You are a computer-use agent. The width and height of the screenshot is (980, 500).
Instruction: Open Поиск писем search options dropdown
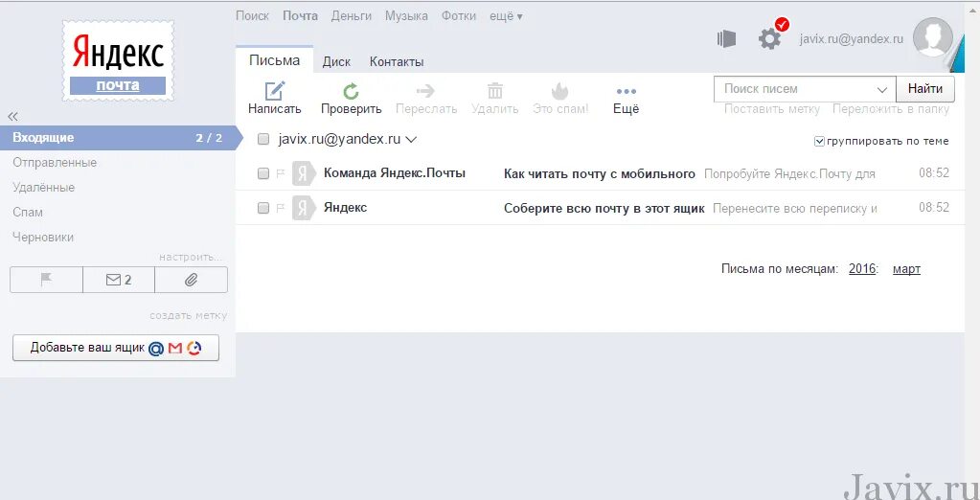point(882,89)
